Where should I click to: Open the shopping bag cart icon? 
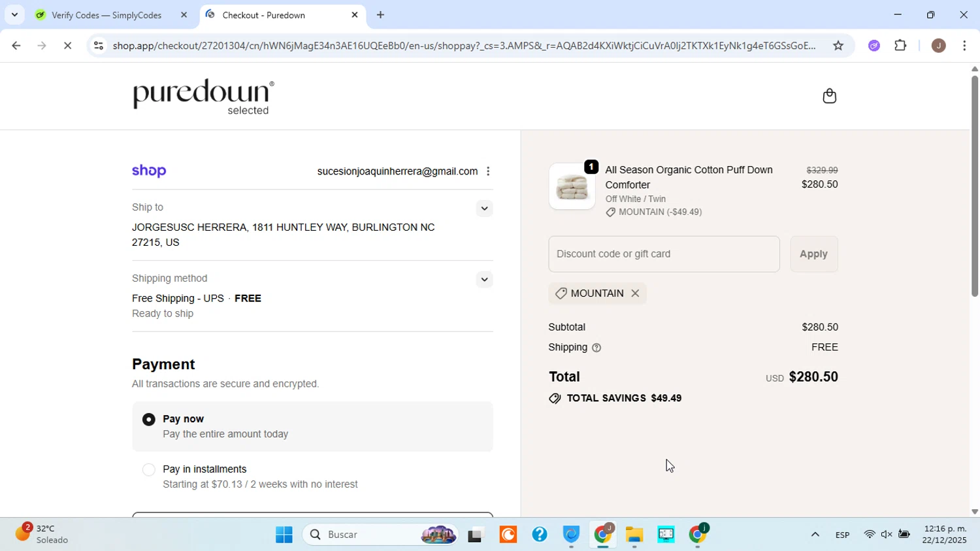[x=829, y=96]
